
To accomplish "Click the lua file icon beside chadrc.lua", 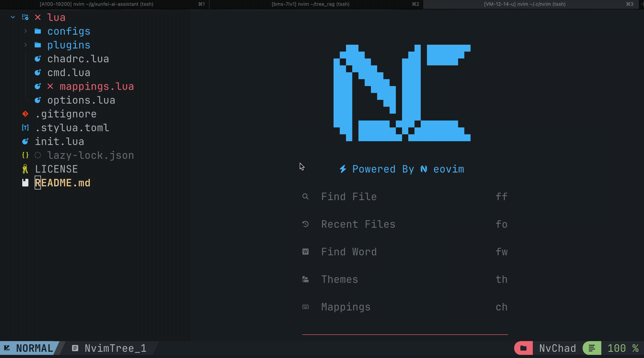I will coord(38,59).
